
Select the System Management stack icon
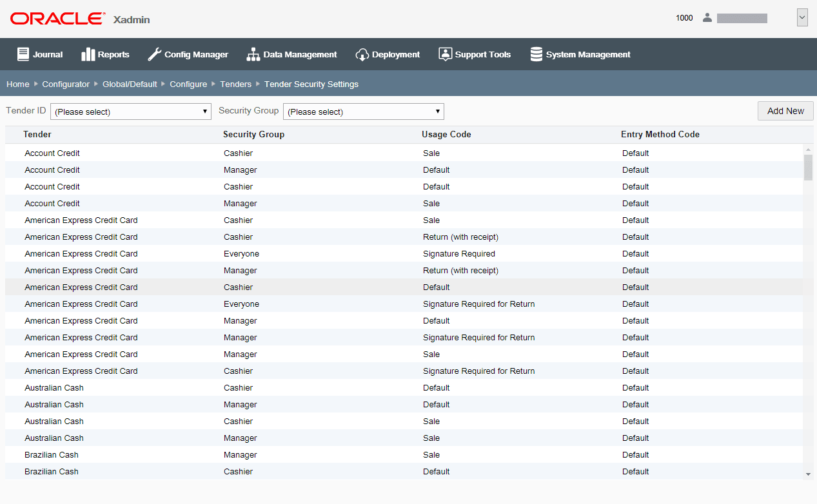[x=536, y=54]
